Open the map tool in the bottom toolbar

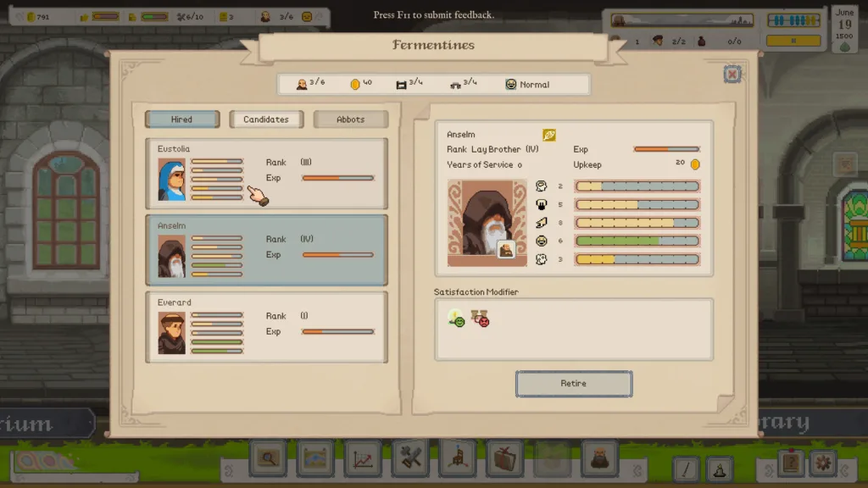click(x=314, y=462)
